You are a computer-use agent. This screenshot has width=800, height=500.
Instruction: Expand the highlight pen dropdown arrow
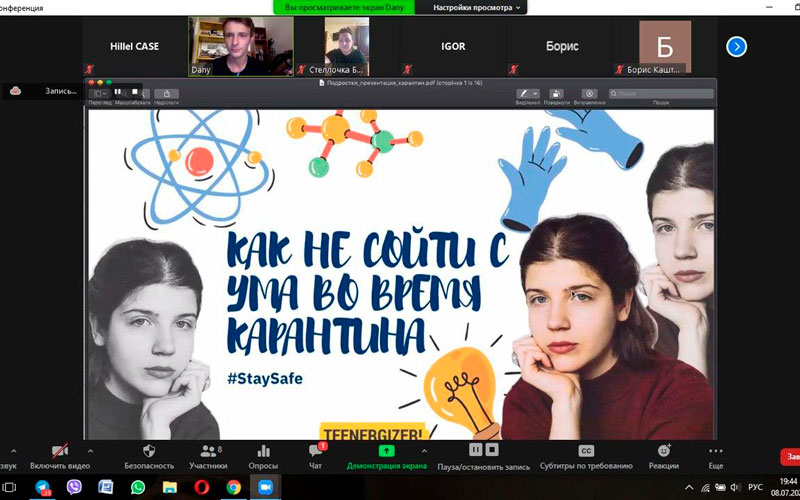535,94
